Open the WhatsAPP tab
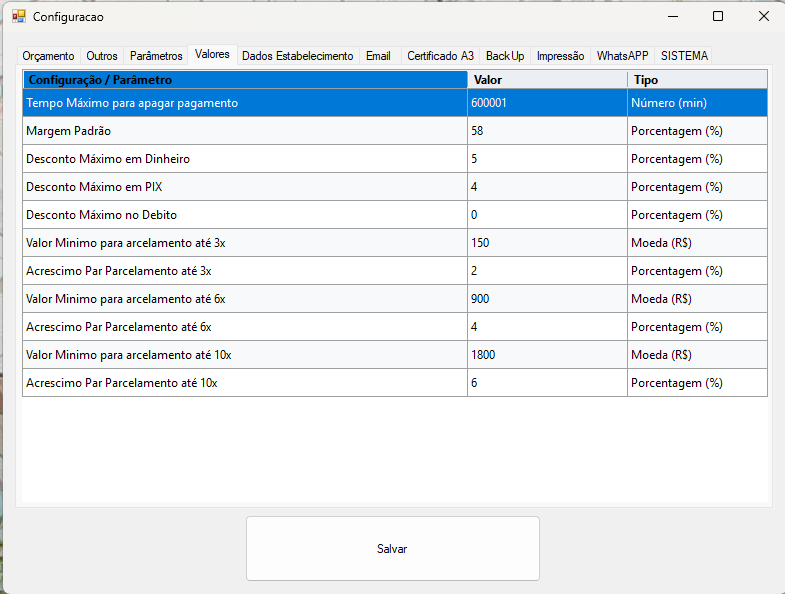The height and width of the screenshot is (594, 785). (x=622, y=56)
